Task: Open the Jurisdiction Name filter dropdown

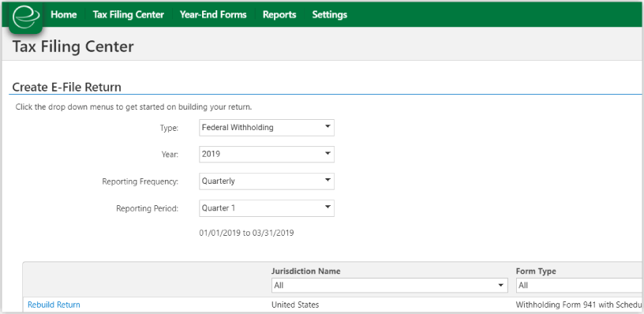Action: [x=389, y=286]
